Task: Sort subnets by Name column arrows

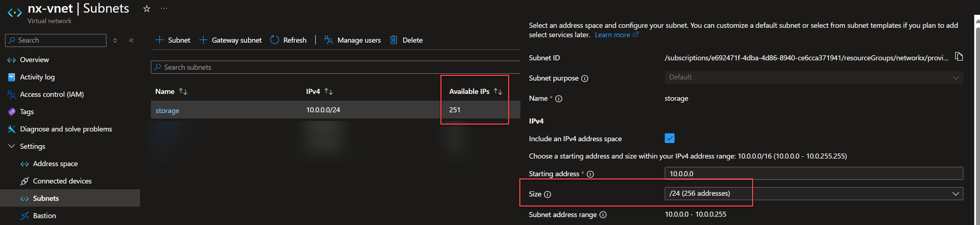Action: coord(183,91)
